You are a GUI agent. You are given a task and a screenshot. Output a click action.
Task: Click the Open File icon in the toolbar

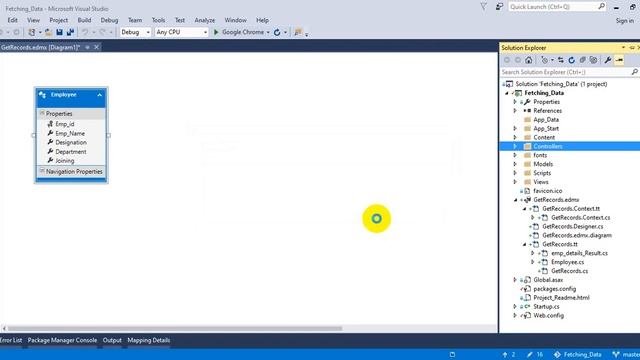pos(48,32)
